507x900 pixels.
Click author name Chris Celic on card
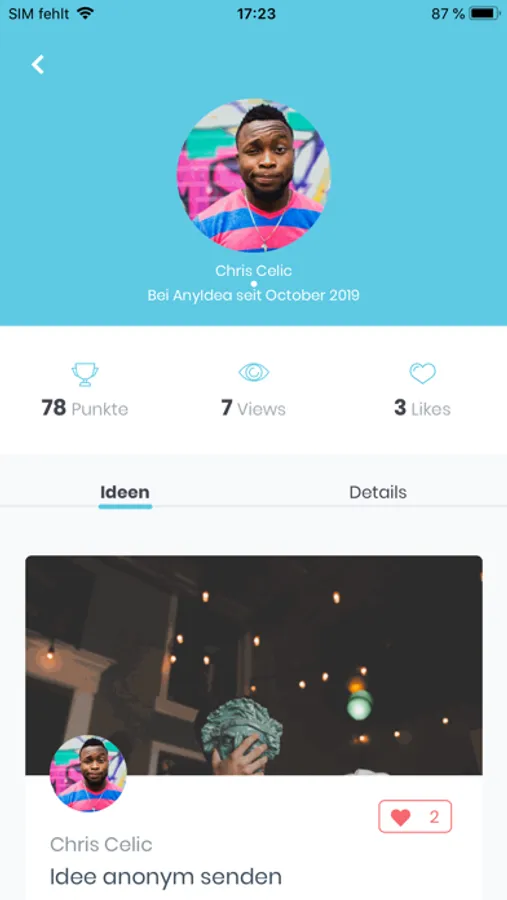pos(101,844)
